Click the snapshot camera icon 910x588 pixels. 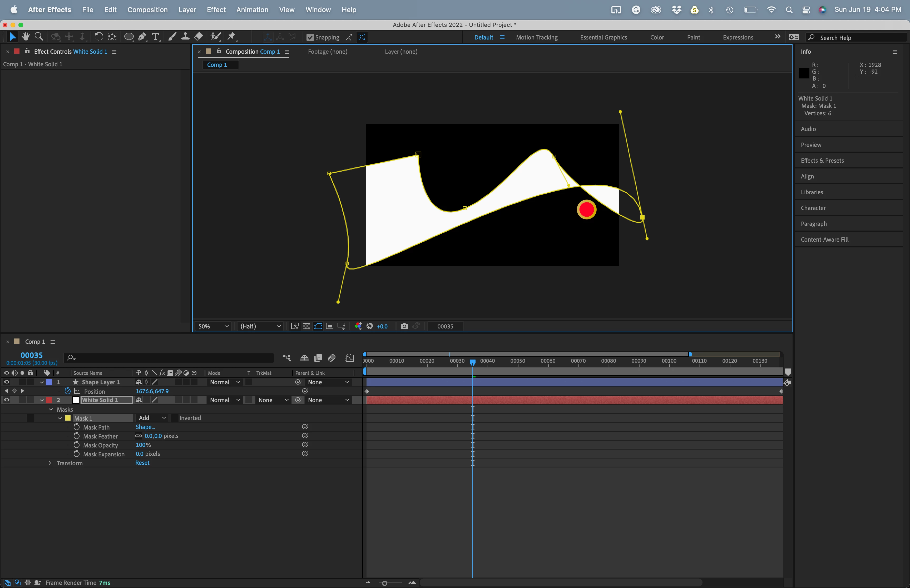[404, 326]
